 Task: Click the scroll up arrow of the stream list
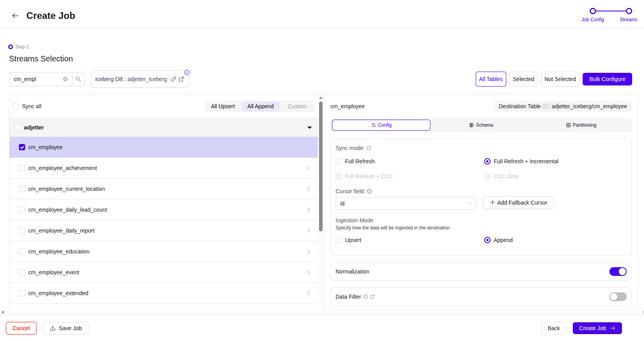pyautogui.click(x=321, y=98)
